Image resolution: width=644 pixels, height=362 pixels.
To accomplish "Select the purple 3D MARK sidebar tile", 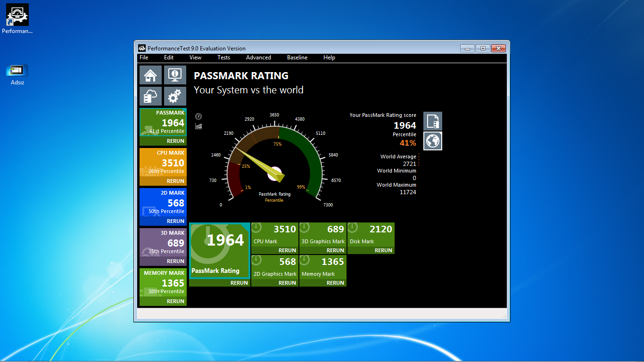I will click(163, 242).
